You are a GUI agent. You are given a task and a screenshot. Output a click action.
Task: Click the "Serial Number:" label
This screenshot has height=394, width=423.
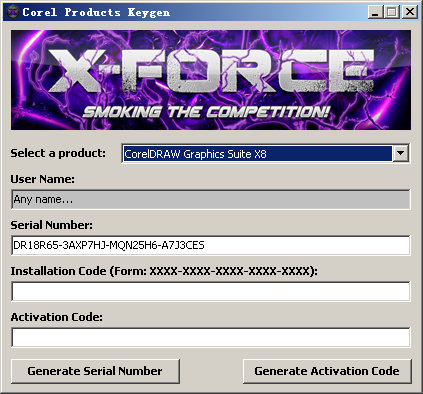coord(52,225)
